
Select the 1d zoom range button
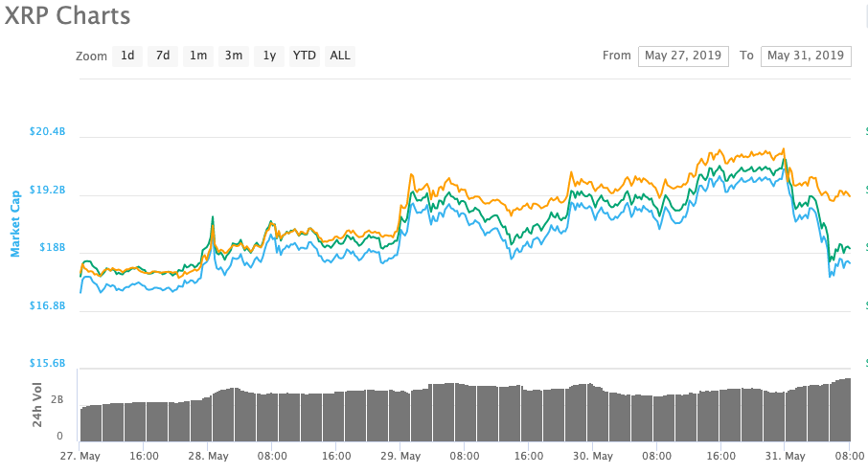pos(127,56)
